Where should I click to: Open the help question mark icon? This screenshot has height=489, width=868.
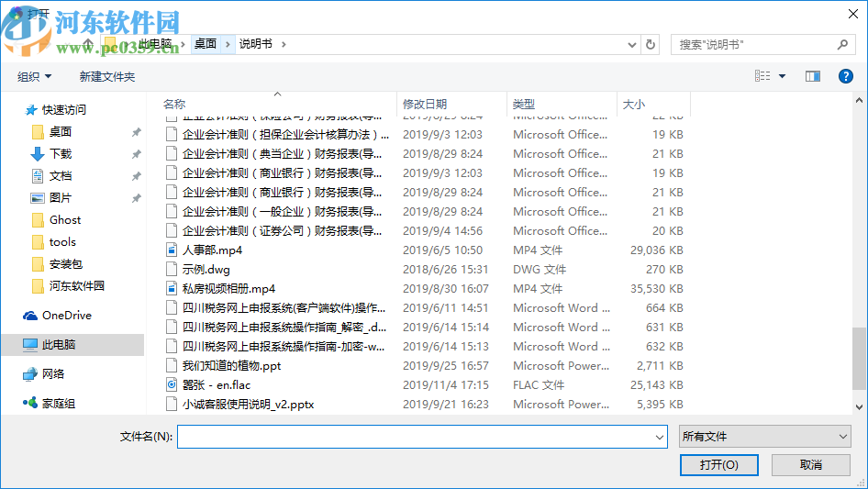[x=845, y=76]
